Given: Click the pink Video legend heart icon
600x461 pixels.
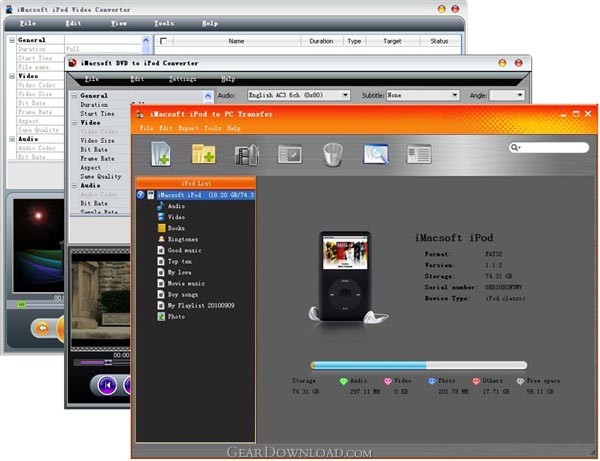Looking at the screenshot, I should point(388,381).
